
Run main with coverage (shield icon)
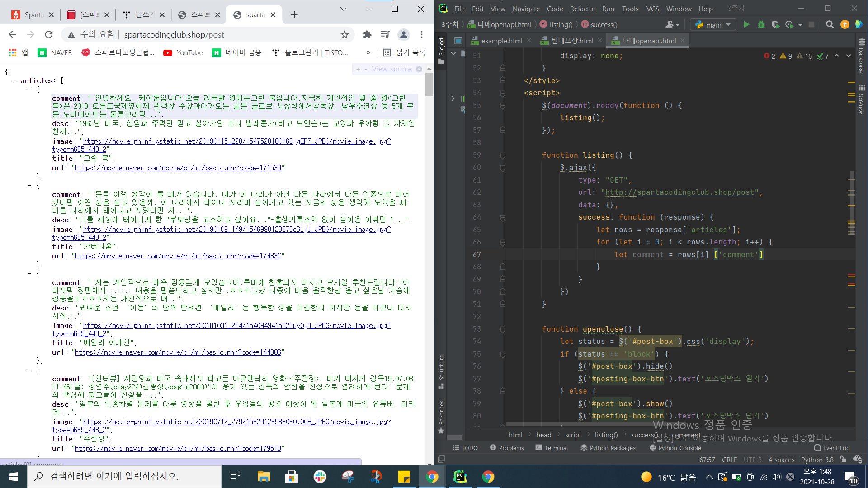[x=775, y=25]
